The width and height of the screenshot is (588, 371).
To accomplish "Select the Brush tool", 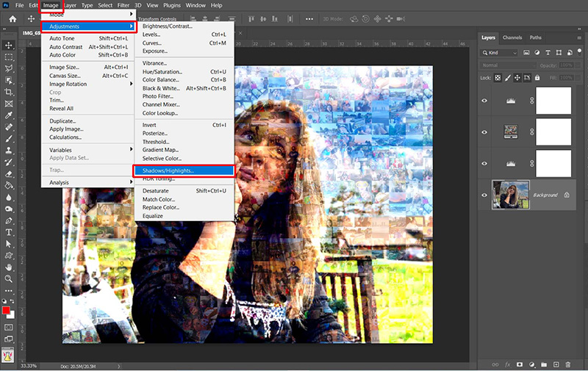I will [x=8, y=139].
